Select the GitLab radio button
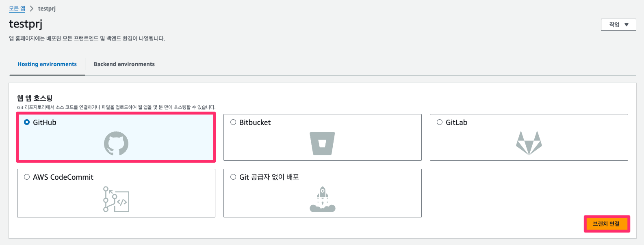 440,122
